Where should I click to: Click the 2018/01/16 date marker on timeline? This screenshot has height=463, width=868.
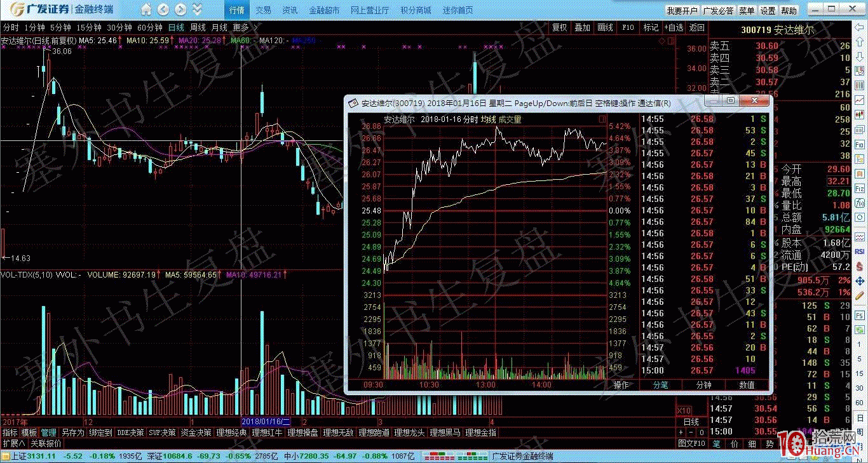266,421
